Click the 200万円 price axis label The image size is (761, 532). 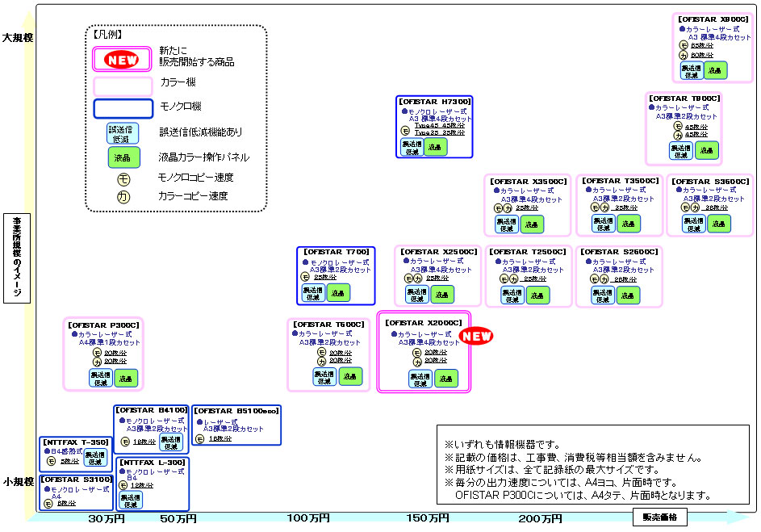(540, 519)
